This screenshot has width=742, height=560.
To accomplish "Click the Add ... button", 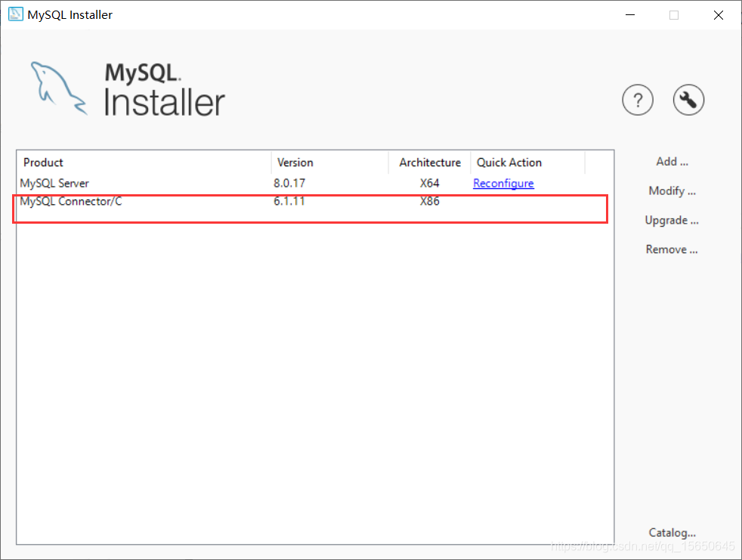I will pyautogui.click(x=672, y=162).
